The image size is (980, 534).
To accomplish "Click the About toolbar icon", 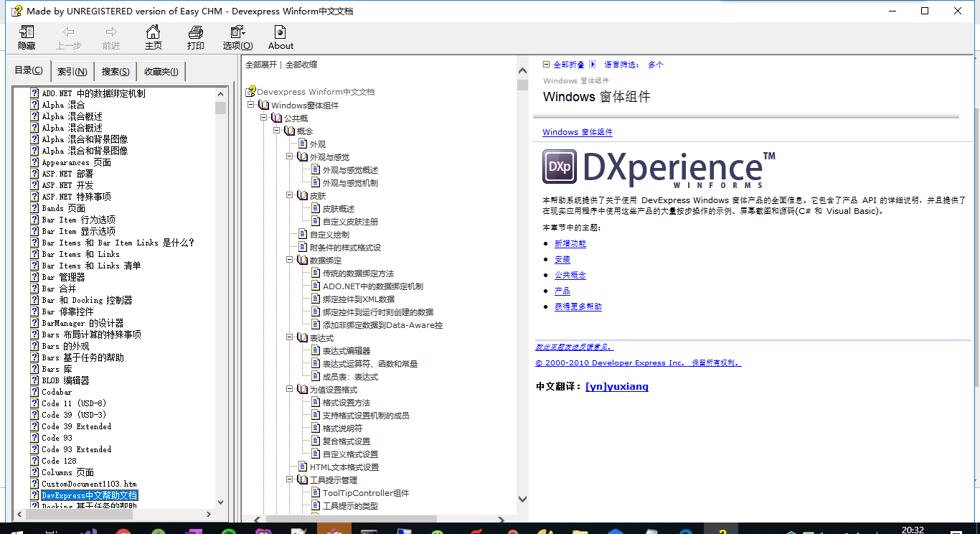I will coord(281,32).
